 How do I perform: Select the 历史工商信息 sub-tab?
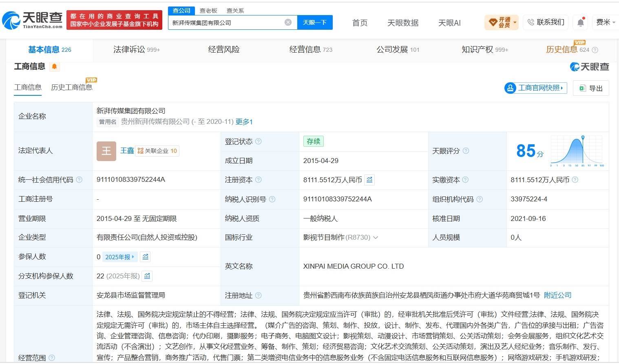pyautogui.click(x=72, y=87)
